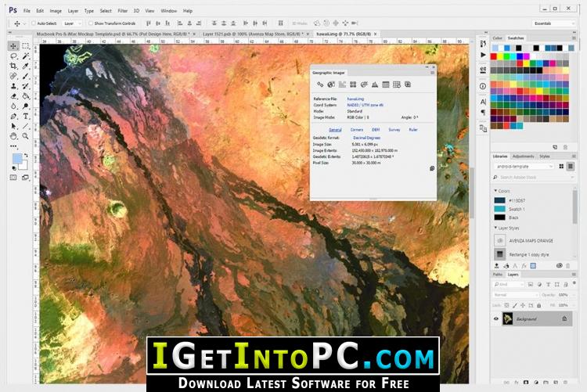Select the Eyedropper tool
This screenshot has width=587, height=392.
26,67
